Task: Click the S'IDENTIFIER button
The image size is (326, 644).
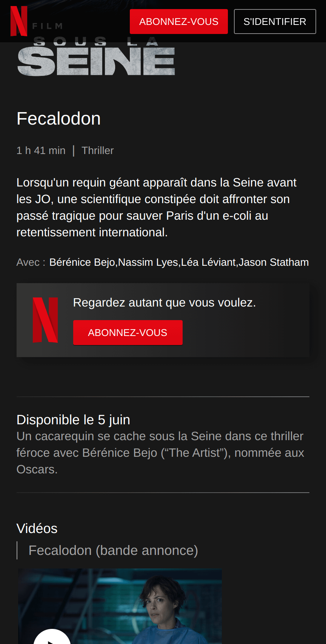Action: pos(275,22)
